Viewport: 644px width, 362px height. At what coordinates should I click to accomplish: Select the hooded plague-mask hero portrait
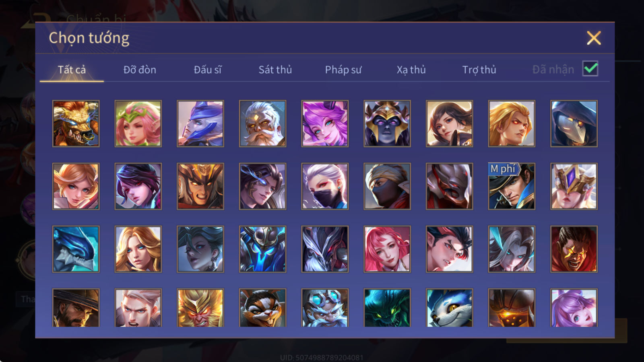click(x=574, y=123)
